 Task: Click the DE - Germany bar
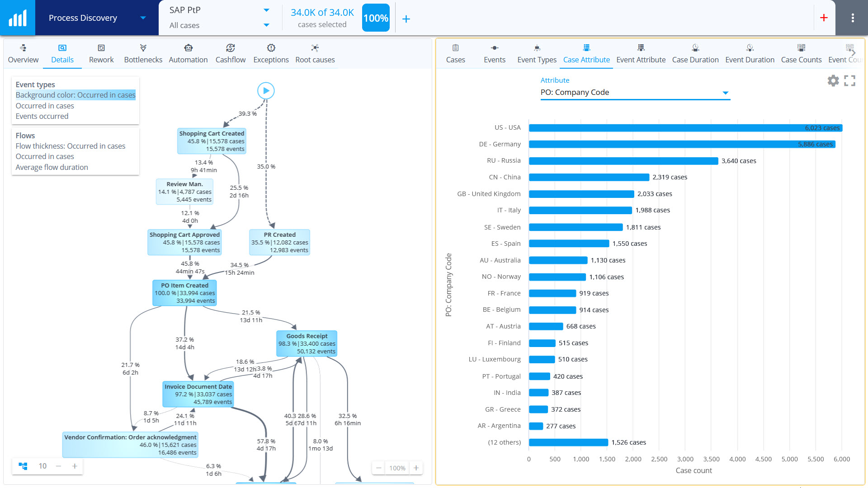click(682, 144)
